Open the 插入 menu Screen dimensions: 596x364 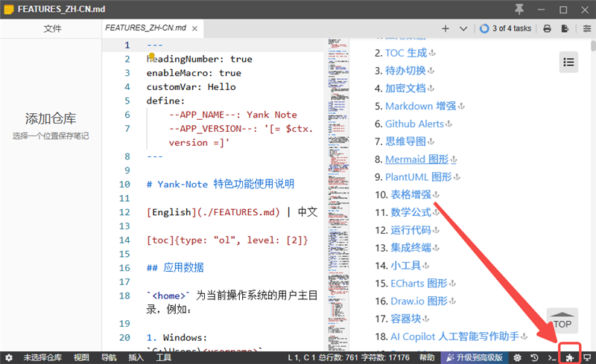tap(136, 357)
